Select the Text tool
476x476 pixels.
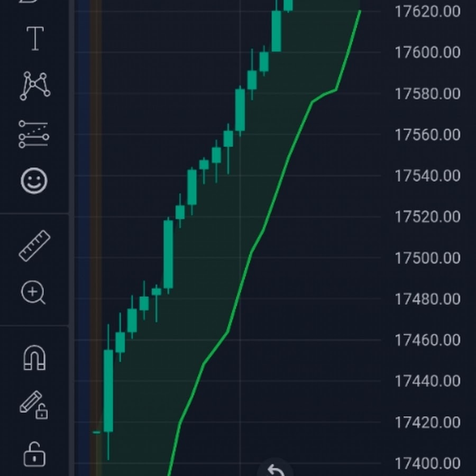coord(35,39)
